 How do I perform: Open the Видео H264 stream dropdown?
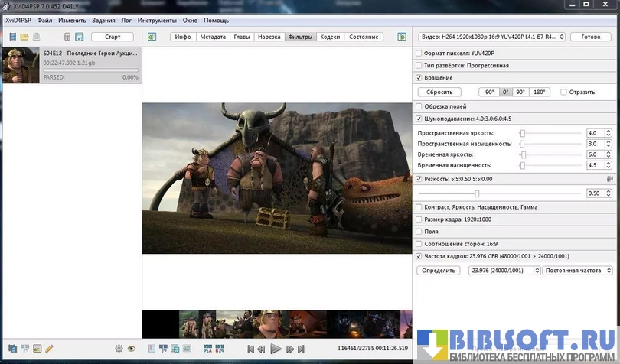[x=492, y=37]
